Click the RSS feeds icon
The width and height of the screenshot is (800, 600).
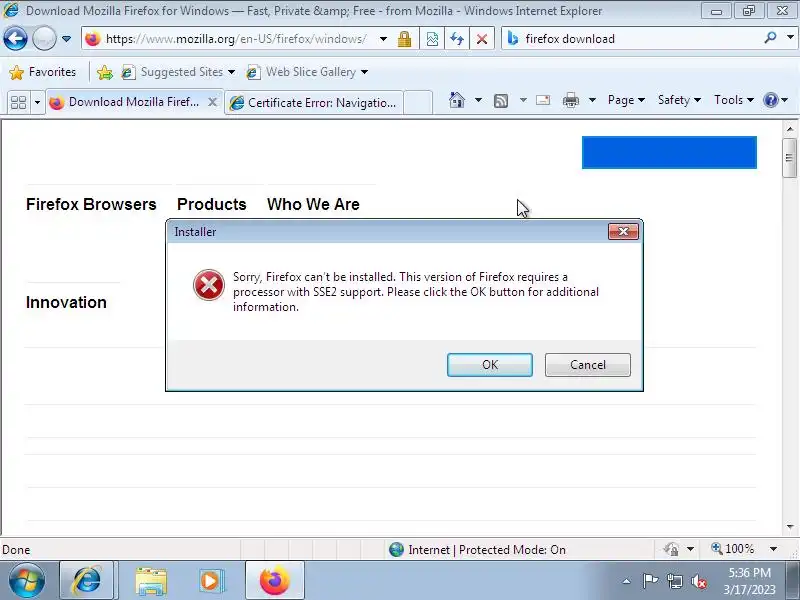501,101
